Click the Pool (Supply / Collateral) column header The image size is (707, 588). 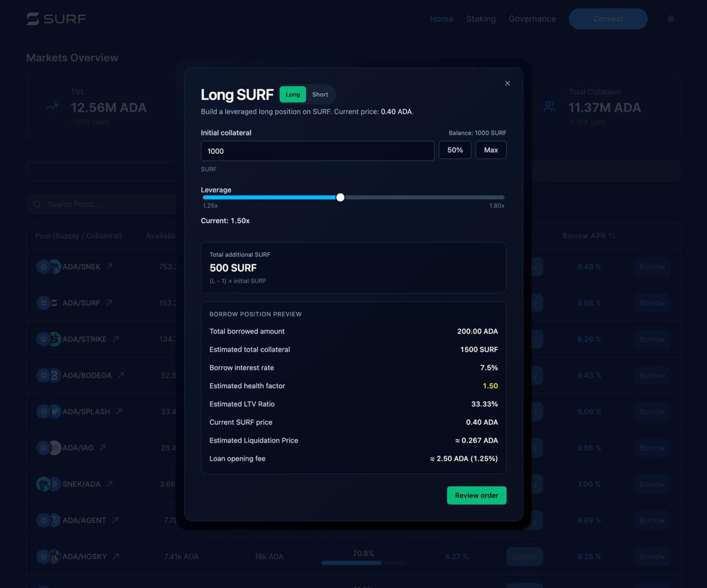pos(78,236)
